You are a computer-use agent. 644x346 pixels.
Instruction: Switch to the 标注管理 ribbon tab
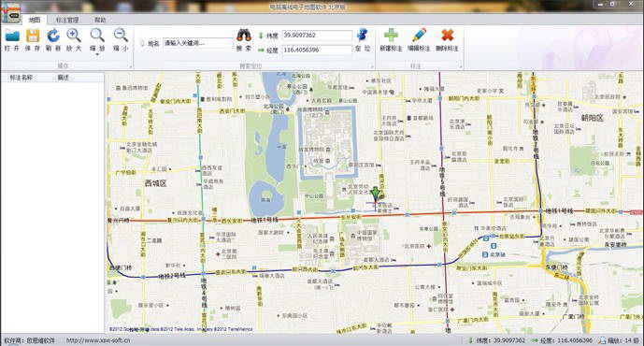click(67, 20)
